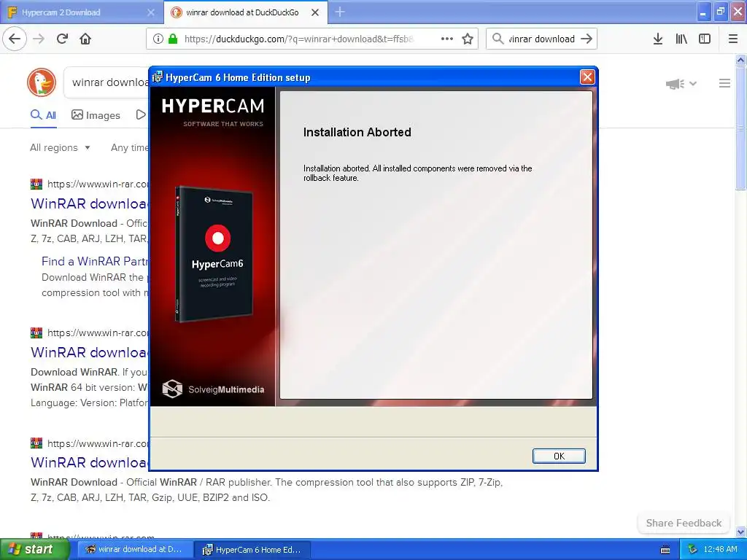Click Share Feedback button
This screenshot has height=560, width=747.
click(684, 523)
